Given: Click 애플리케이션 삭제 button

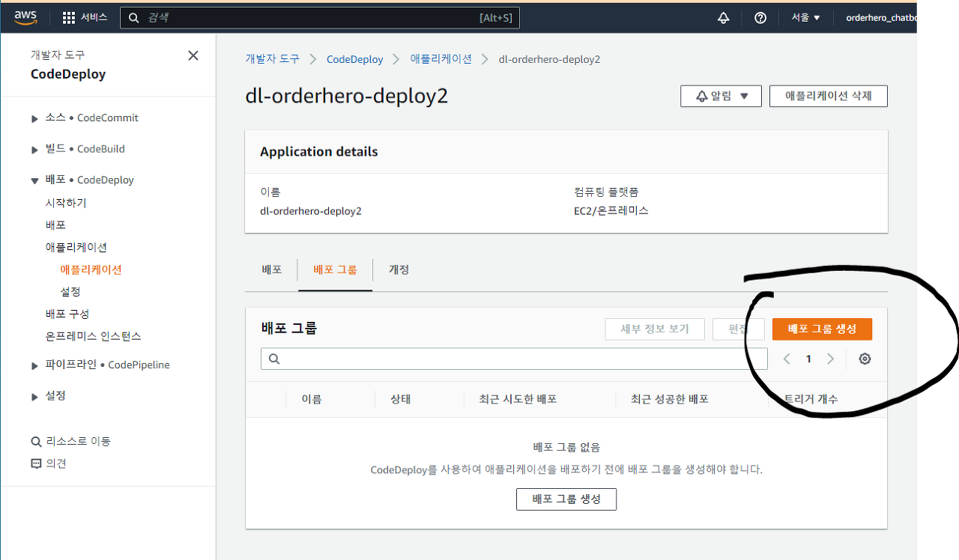Looking at the screenshot, I should tap(829, 96).
